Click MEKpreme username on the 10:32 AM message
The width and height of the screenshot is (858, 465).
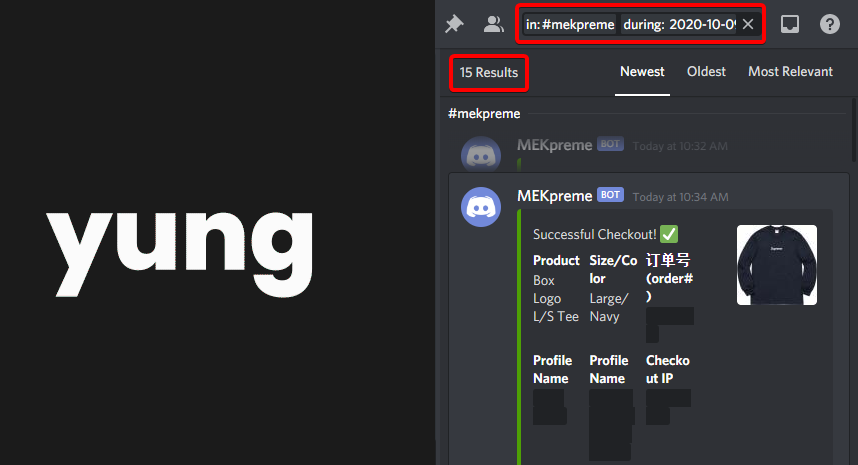555,145
